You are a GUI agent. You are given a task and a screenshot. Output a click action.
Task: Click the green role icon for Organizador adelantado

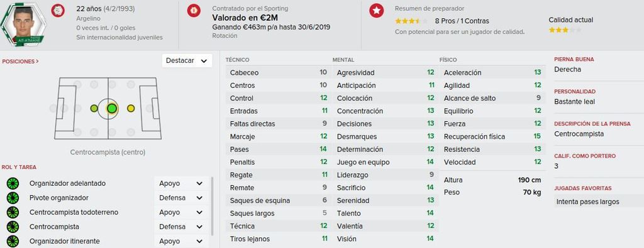click(x=13, y=183)
